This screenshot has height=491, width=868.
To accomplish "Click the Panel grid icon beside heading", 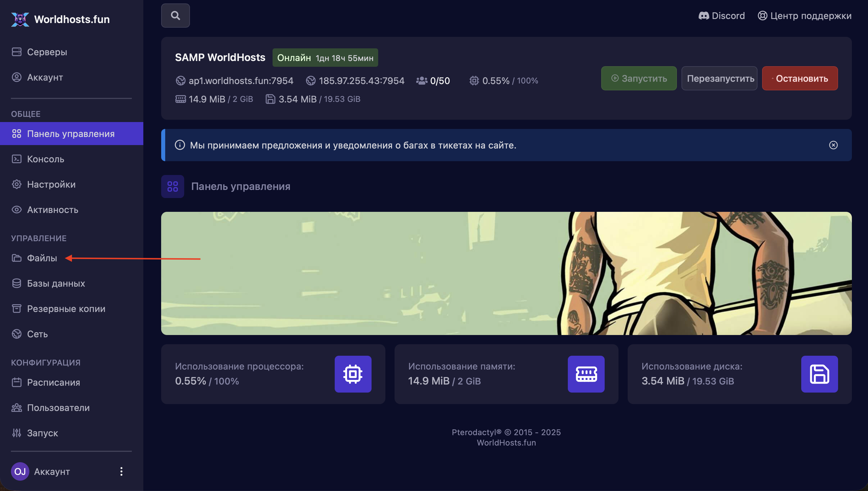I will 173,186.
